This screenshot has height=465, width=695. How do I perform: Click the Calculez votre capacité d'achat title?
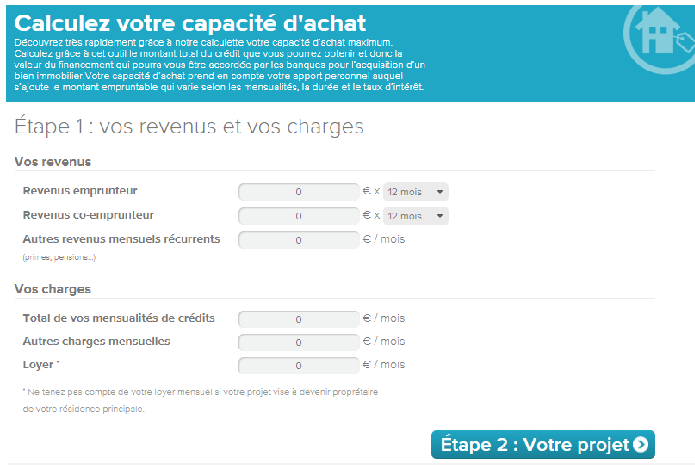(190, 23)
